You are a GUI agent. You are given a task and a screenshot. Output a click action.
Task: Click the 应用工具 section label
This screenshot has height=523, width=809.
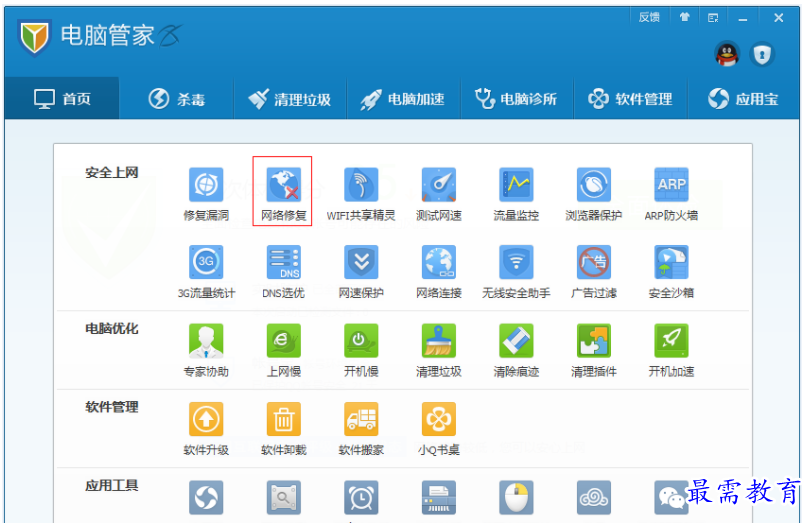pos(111,485)
